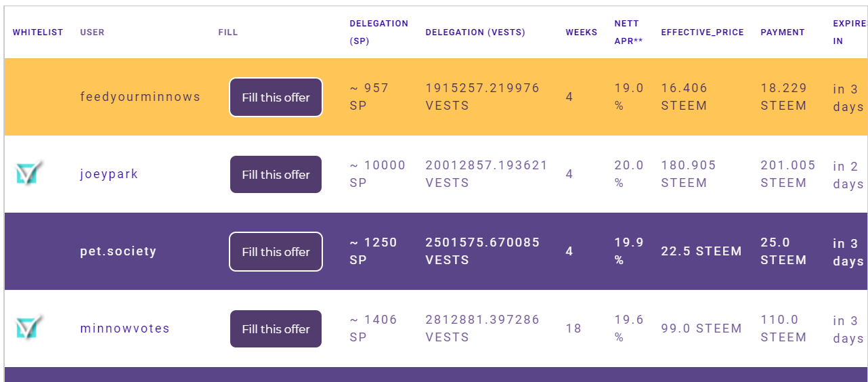The image size is (868, 382).
Task: Open joeypark user profile link
Action: [x=109, y=174]
